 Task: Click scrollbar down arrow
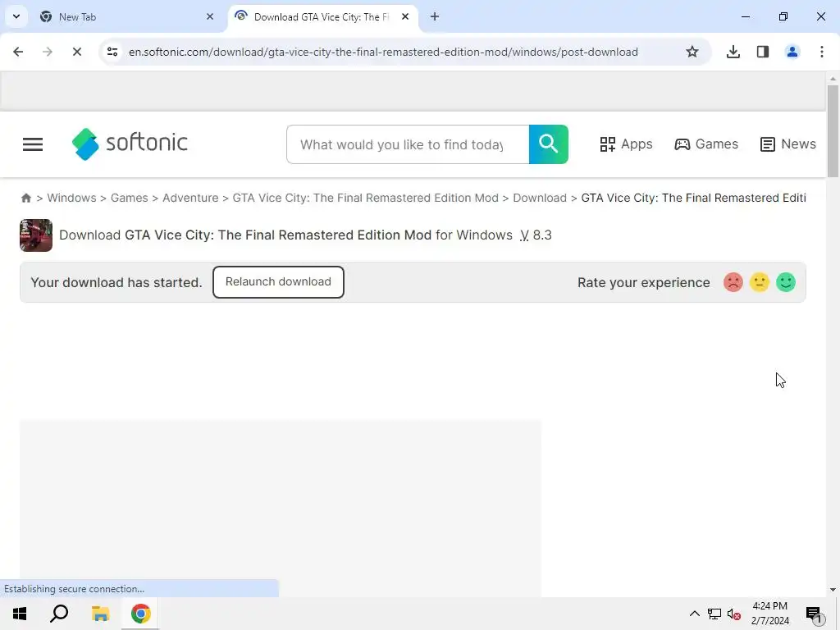point(833,589)
